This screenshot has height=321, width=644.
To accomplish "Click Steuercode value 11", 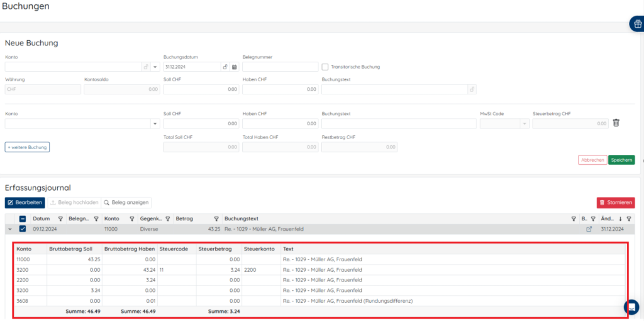I will [162, 269].
